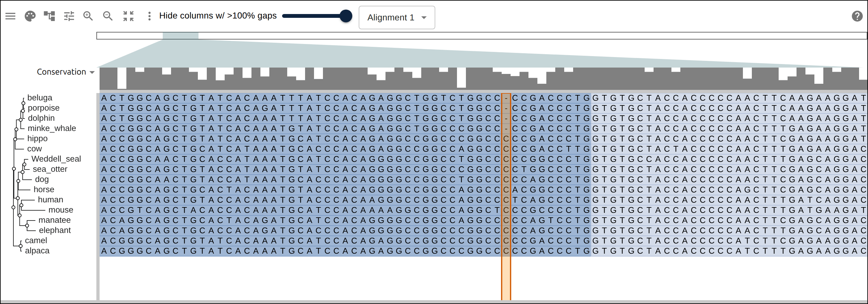This screenshot has width=868, height=304.
Task: Open the hamburger menu
Action: point(11,16)
